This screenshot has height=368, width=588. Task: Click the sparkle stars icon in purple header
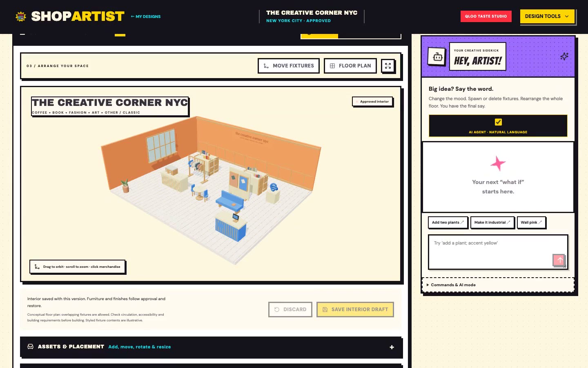564,56
